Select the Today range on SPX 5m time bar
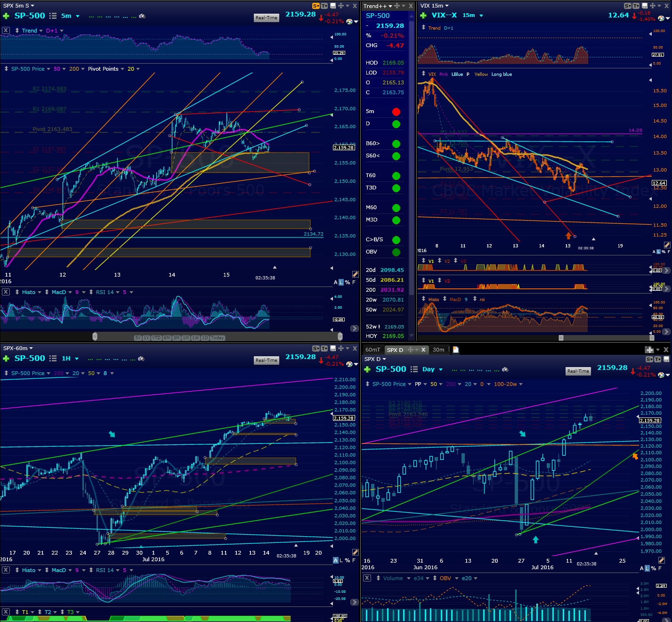Screen dimensions: 672x622 [217, 338]
